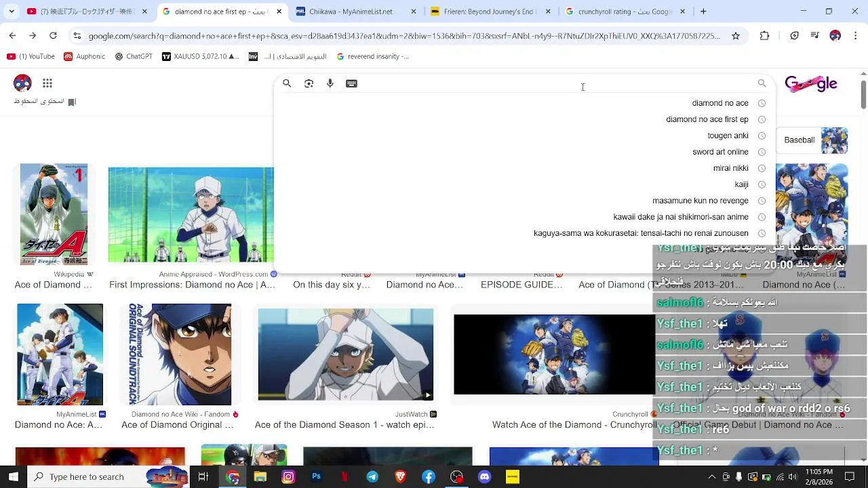Open the Google apps grid
868x488 pixels.
47,83
